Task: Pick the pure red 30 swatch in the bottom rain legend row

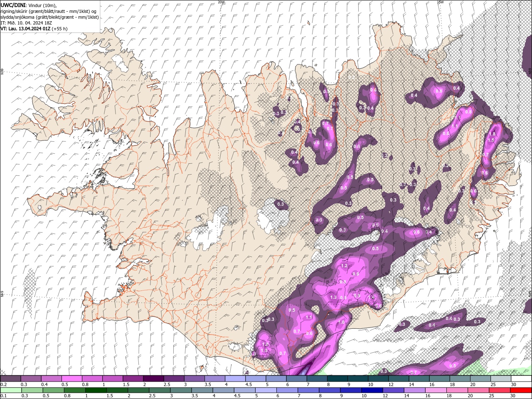Action: 521,390
